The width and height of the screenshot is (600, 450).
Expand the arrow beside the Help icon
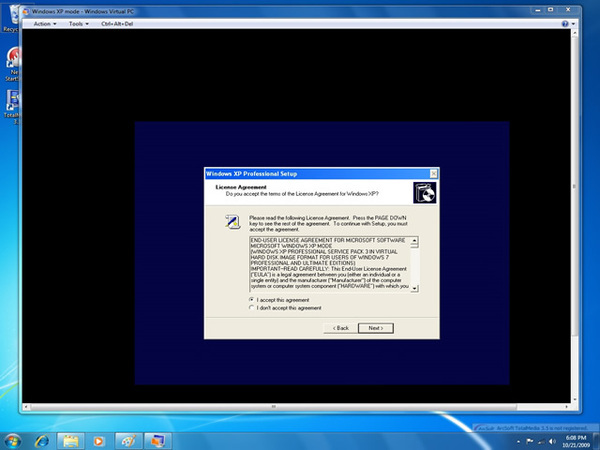point(573,24)
